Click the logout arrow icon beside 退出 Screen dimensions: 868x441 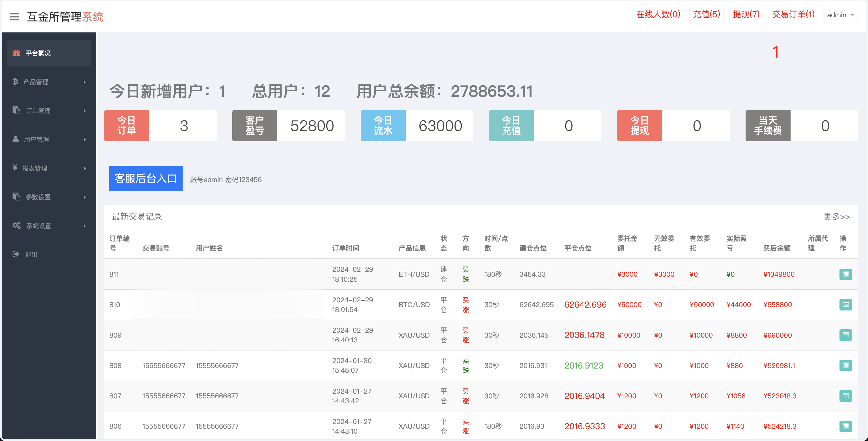(16, 254)
